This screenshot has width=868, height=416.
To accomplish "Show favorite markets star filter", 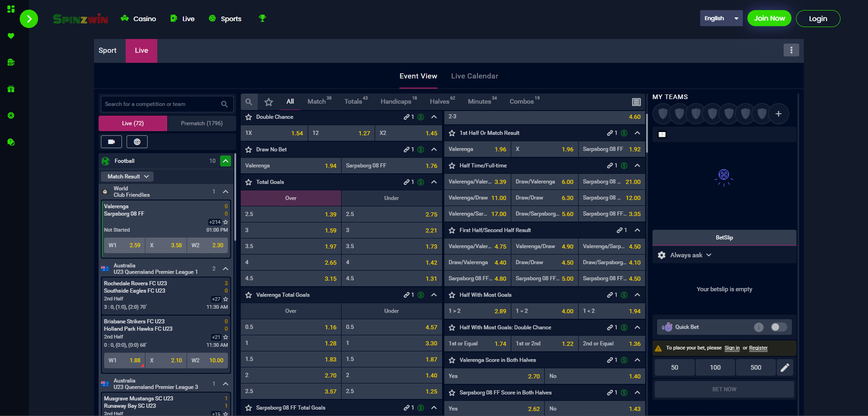I will click(269, 102).
